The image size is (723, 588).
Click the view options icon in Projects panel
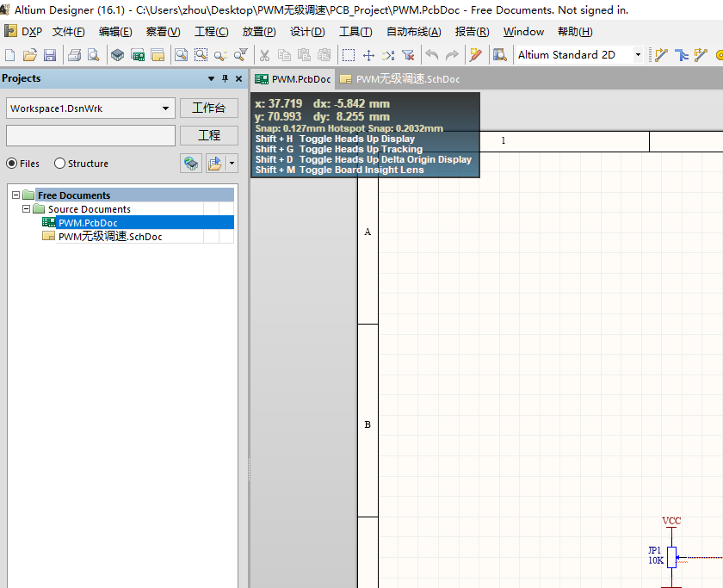coord(215,164)
